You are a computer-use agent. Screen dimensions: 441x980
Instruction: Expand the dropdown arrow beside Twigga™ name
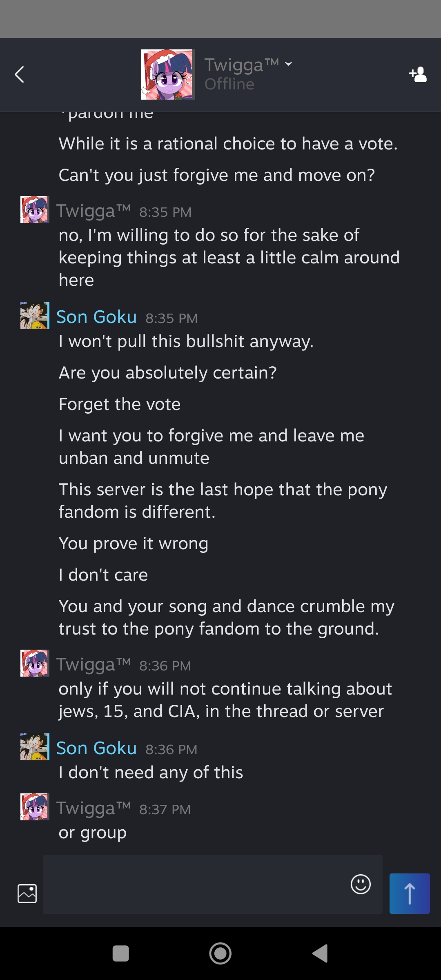(x=289, y=64)
